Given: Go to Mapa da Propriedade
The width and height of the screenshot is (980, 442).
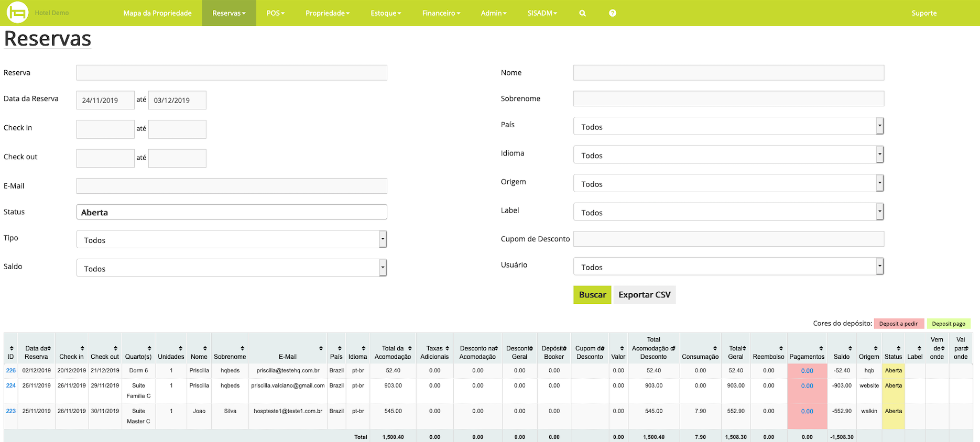Looking at the screenshot, I should point(157,13).
